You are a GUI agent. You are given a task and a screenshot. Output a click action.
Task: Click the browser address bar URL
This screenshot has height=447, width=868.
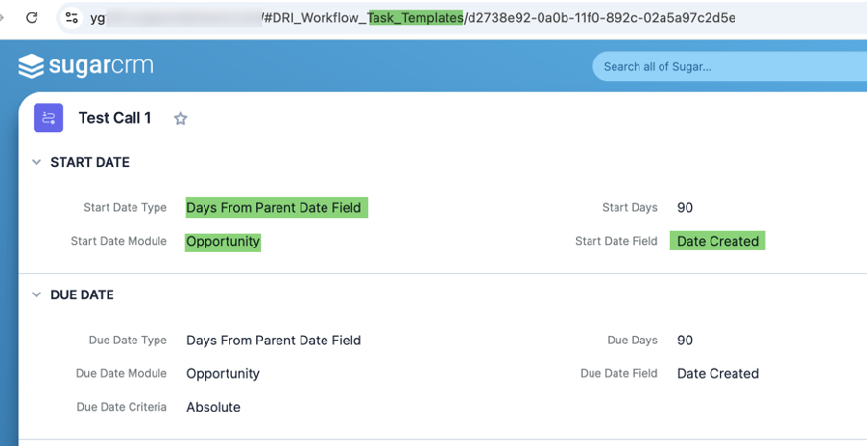click(x=413, y=18)
